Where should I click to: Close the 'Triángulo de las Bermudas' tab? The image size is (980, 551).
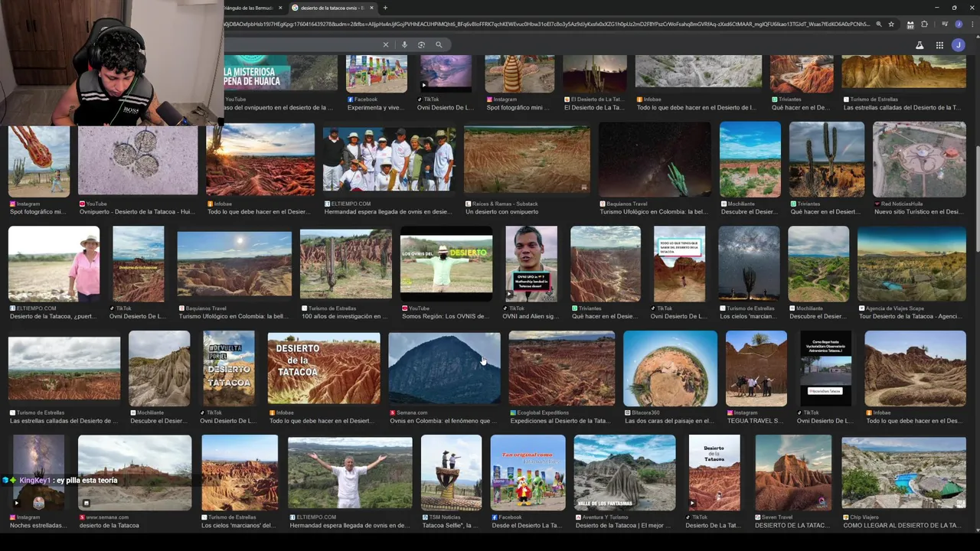(x=280, y=8)
